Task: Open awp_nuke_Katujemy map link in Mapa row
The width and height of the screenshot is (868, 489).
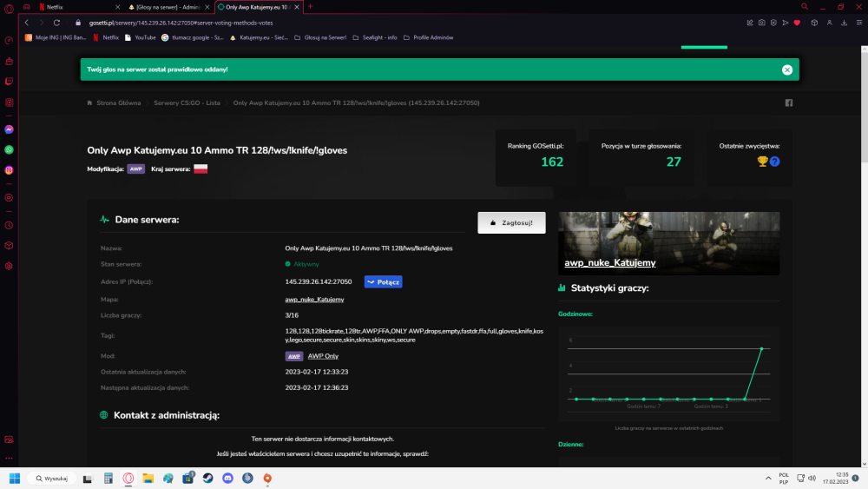Action: pos(314,300)
